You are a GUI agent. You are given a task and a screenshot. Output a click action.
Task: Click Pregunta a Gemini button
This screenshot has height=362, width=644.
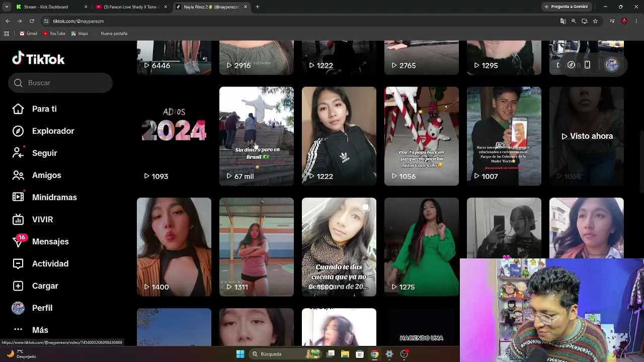coord(566,7)
